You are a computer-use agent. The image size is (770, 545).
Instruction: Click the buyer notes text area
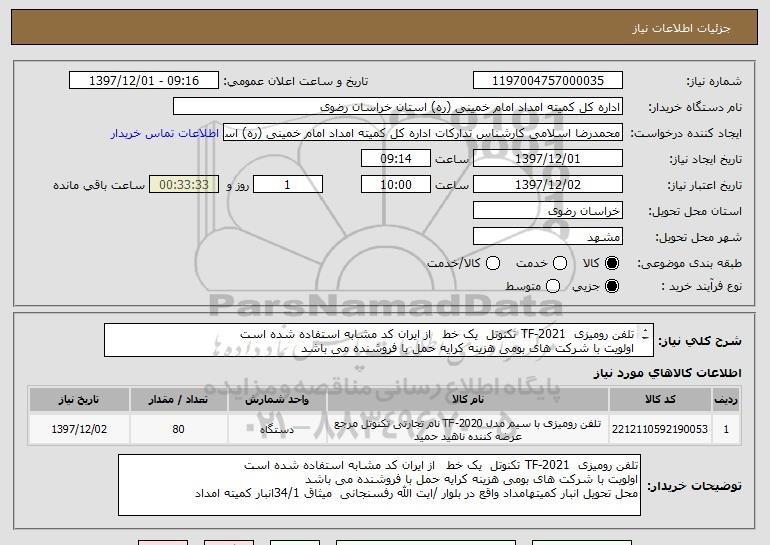click(x=379, y=485)
